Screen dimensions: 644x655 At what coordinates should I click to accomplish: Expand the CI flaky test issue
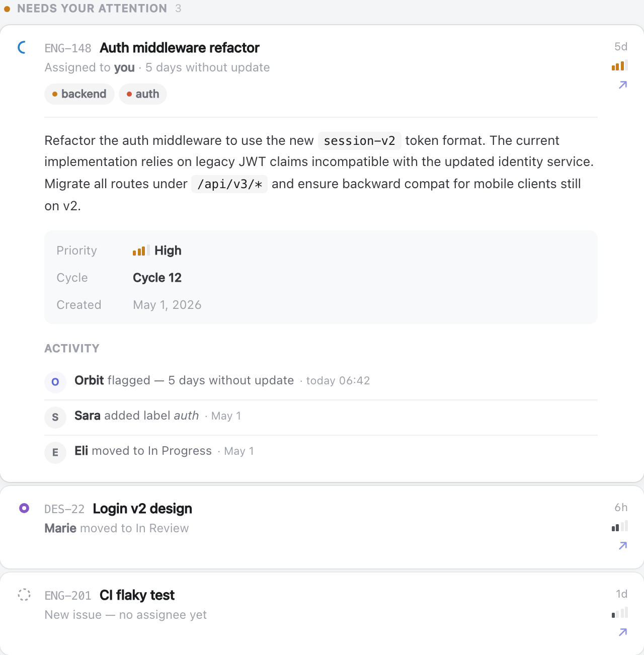322,613
